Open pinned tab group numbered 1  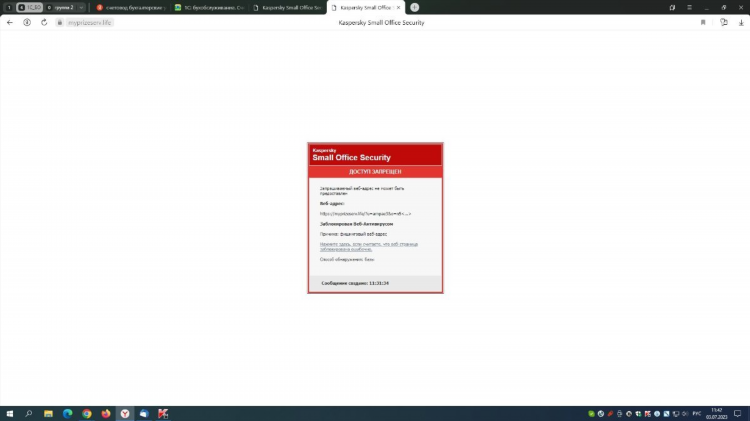9,7
